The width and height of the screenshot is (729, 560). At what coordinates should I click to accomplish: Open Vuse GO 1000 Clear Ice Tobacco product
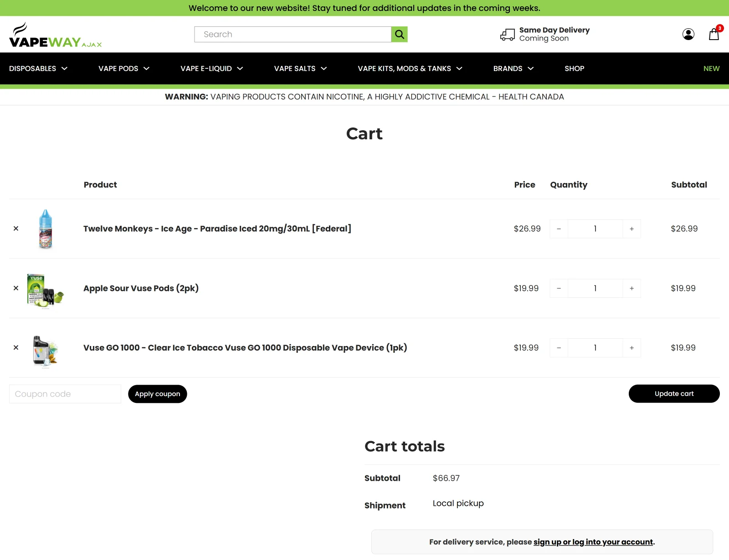click(x=245, y=348)
